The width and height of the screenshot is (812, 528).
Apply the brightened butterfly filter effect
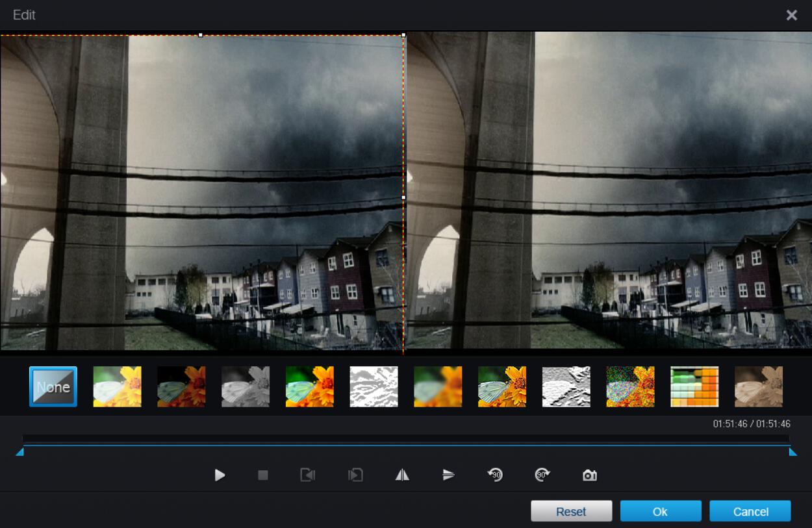click(118, 386)
